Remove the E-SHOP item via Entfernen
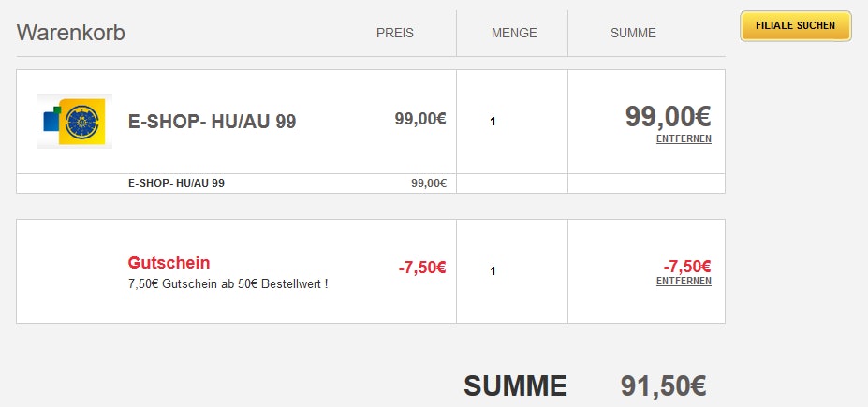This screenshot has height=407, width=868. (x=684, y=139)
